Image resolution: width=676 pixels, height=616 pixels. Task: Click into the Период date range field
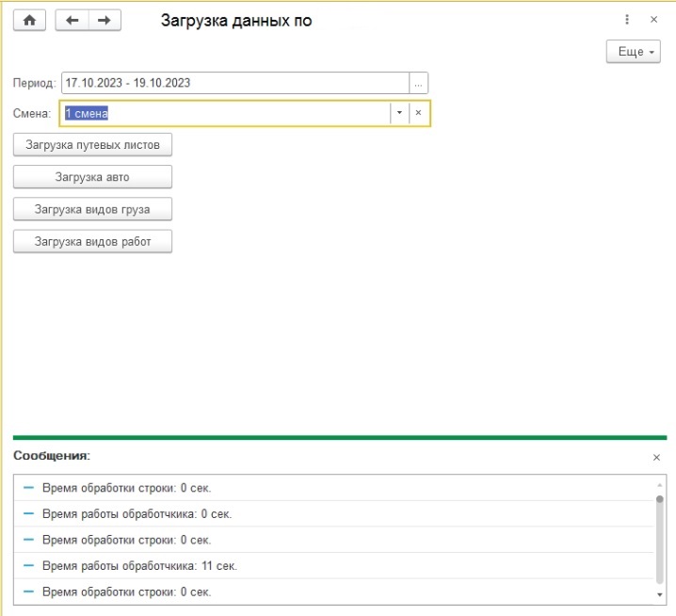[235, 83]
